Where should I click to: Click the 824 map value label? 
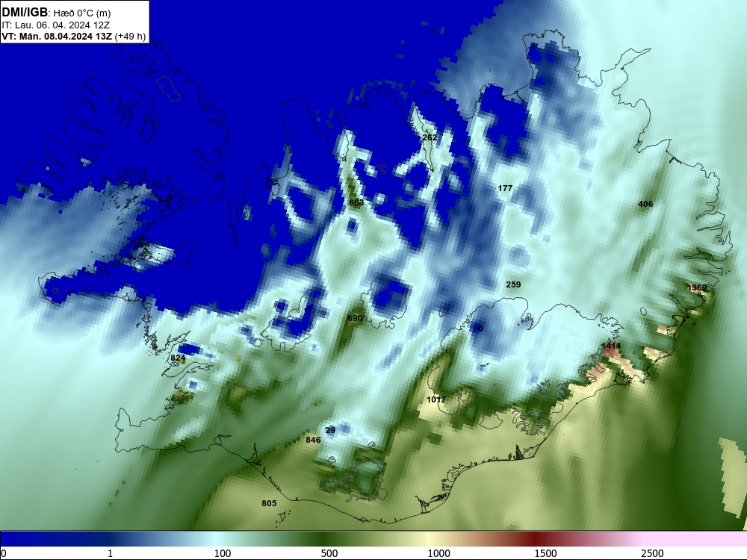pos(178,358)
